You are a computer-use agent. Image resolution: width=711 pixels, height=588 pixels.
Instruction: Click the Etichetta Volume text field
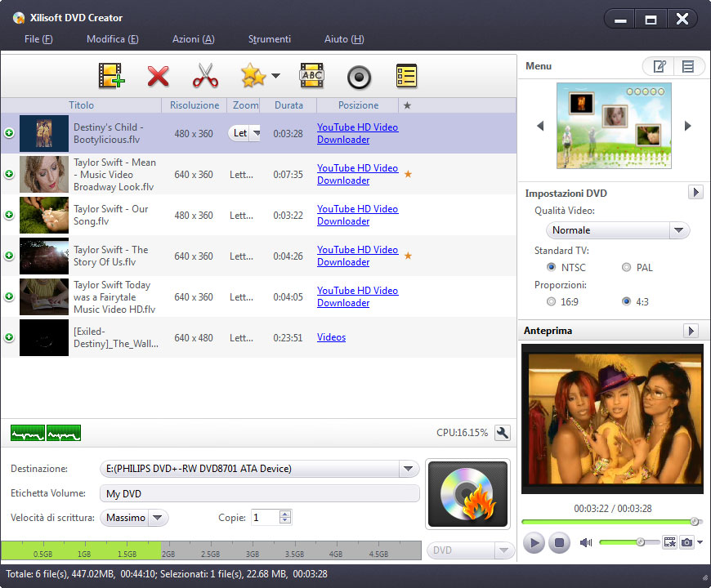[x=259, y=493]
